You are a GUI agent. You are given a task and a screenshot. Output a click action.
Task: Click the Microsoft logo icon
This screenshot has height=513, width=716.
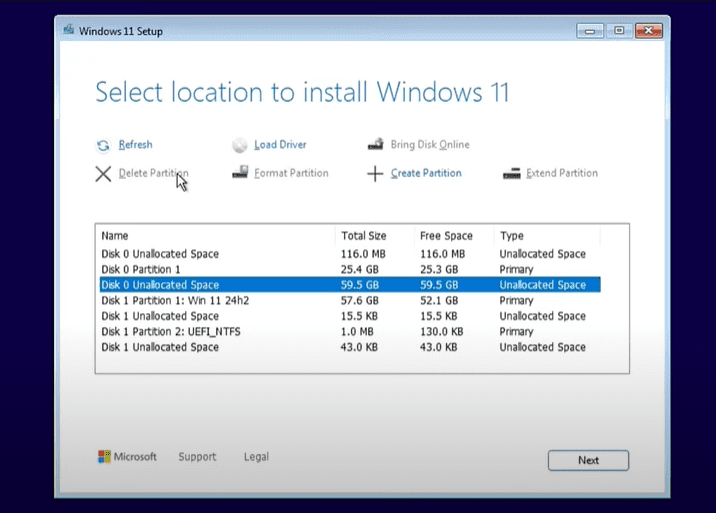pyautogui.click(x=104, y=457)
